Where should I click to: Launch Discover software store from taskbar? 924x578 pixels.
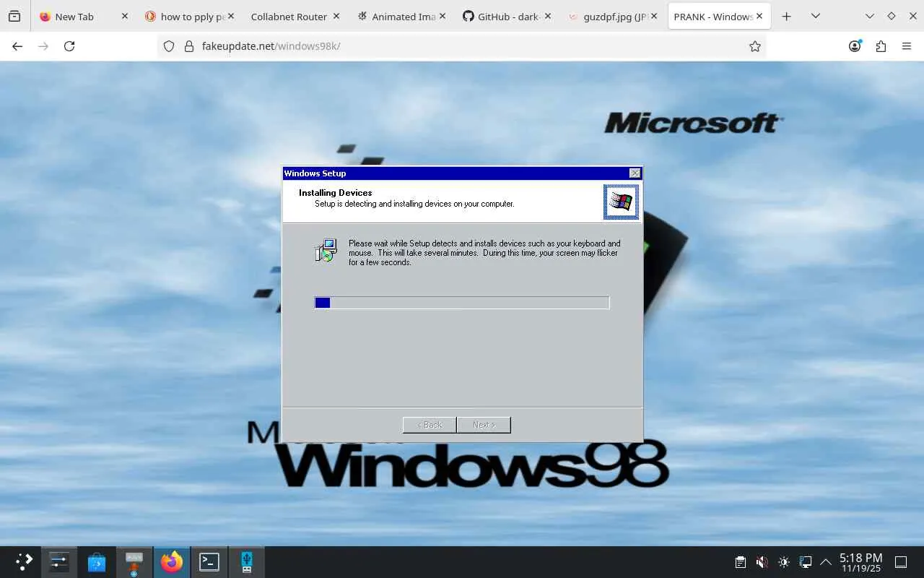pyautogui.click(x=97, y=561)
